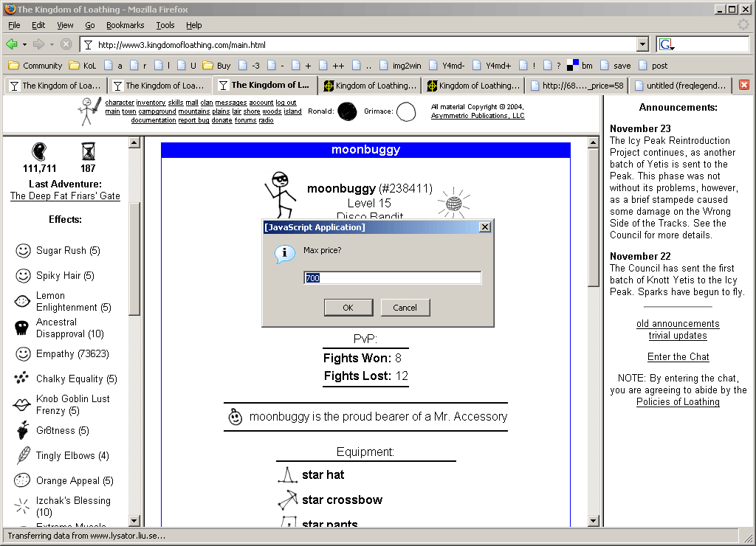The height and width of the screenshot is (546, 756).
Task: Open the Google search engine selector
Action: click(x=667, y=45)
